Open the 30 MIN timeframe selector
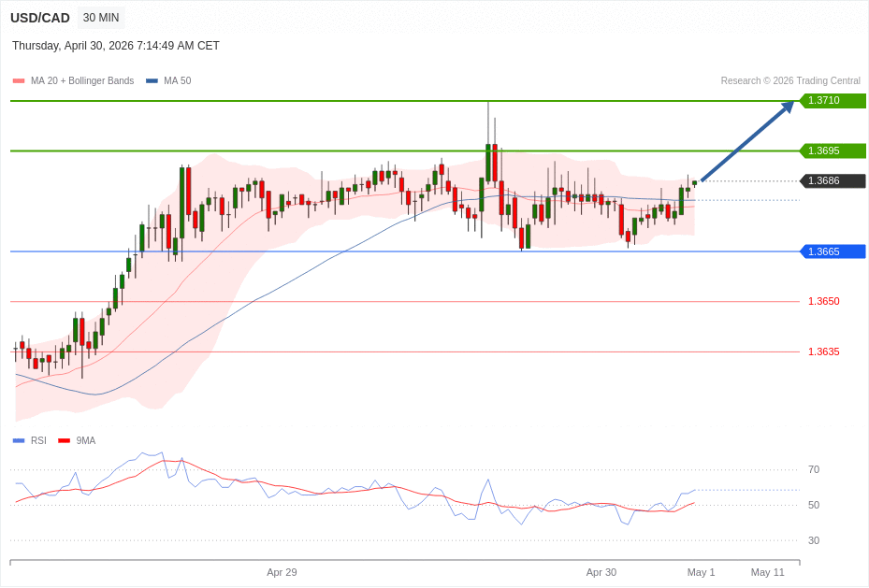This screenshot has height=588, width=869. click(100, 17)
